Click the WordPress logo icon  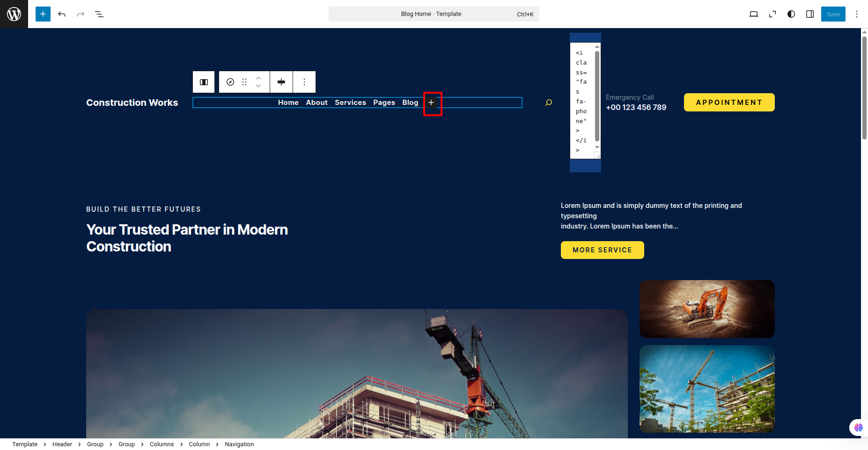[x=14, y=14]
